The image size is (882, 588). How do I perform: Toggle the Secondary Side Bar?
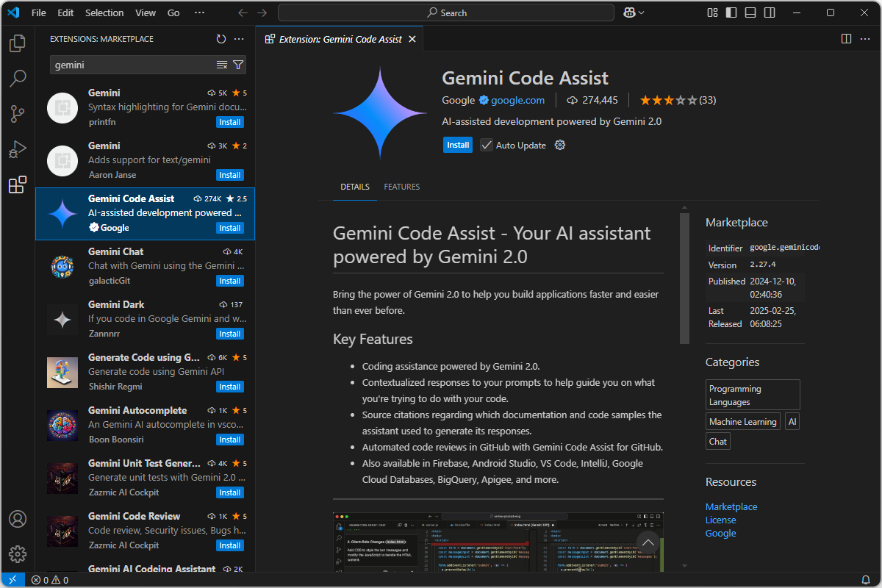769,12
